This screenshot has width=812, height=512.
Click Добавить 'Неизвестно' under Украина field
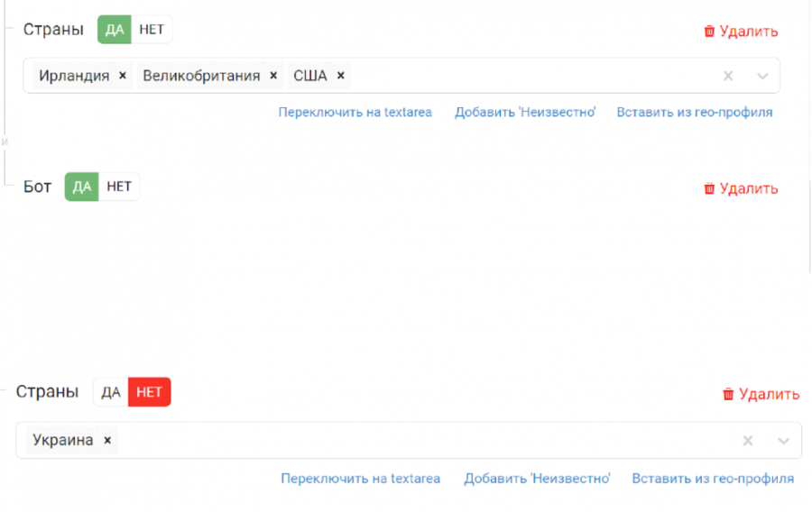pos(537,479)
